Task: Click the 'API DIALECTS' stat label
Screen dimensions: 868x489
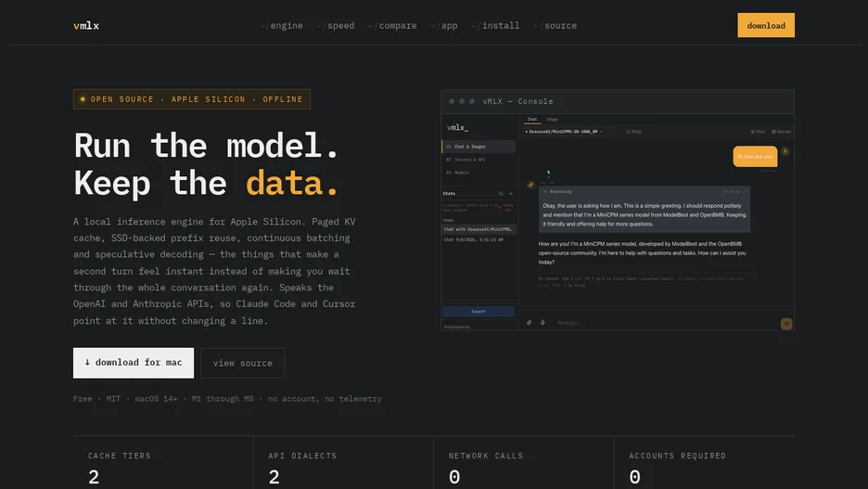Action: (302, 456)
